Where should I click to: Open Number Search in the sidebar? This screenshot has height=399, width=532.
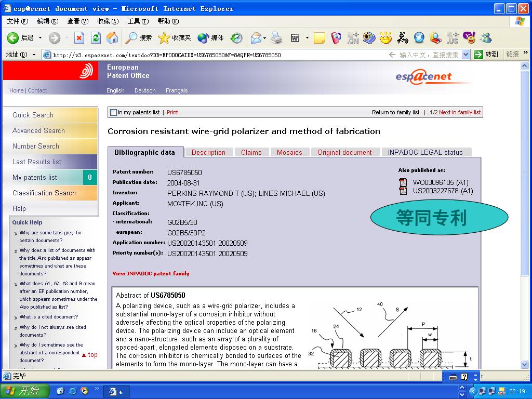[x=50, y=146]
